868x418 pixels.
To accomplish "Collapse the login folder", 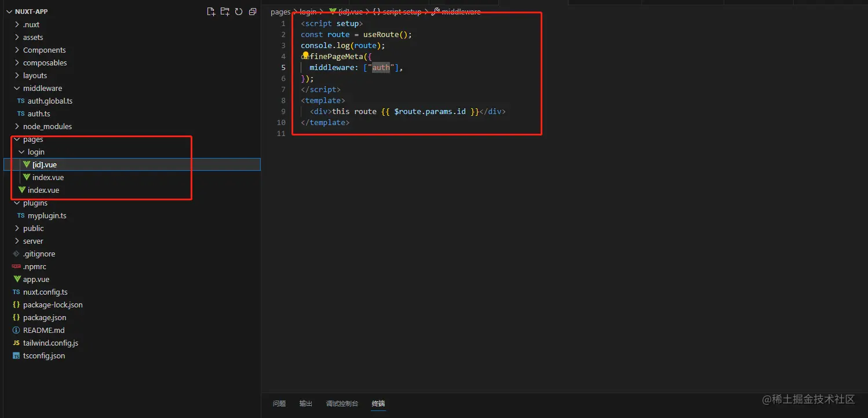I will pos(21,152).
